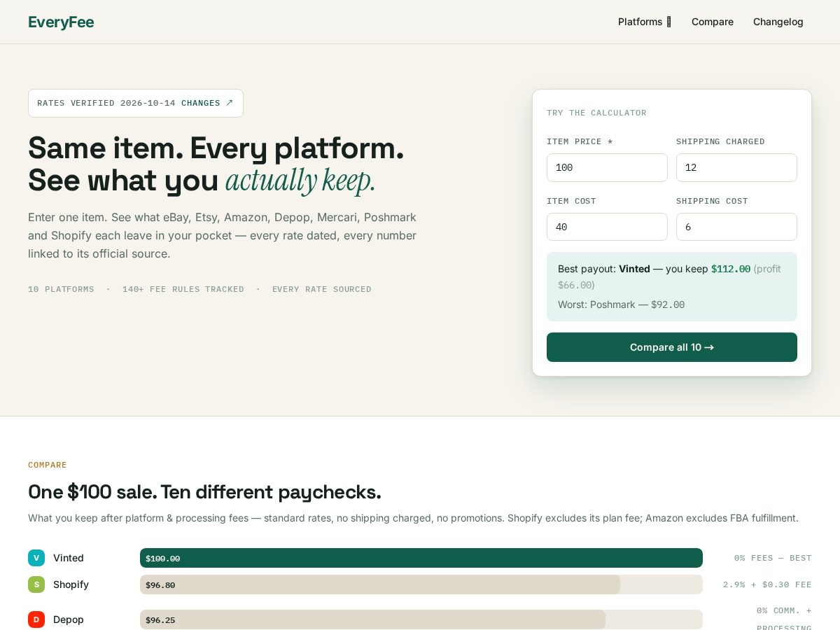Click the 'One $100 sale' heading
Screen dimensions: 840x630
pyautogui.click(x=204, y=492)
